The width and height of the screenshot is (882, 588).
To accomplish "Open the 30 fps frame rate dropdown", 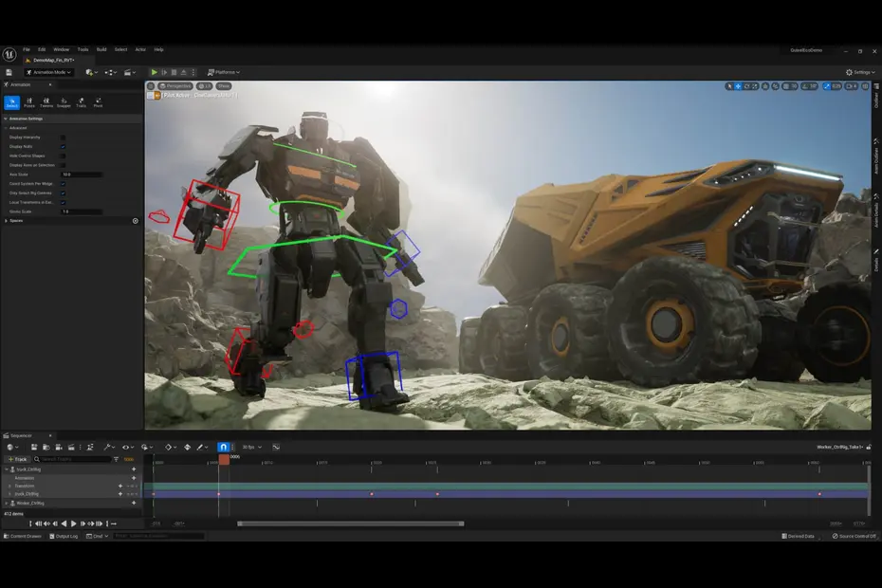I will pyautogui.click(x=251, y=447).
